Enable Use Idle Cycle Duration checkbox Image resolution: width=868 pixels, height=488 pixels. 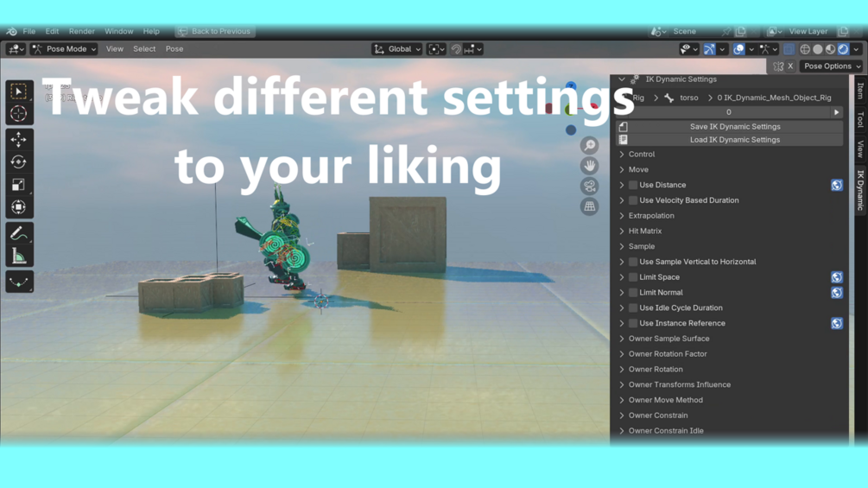633,308
